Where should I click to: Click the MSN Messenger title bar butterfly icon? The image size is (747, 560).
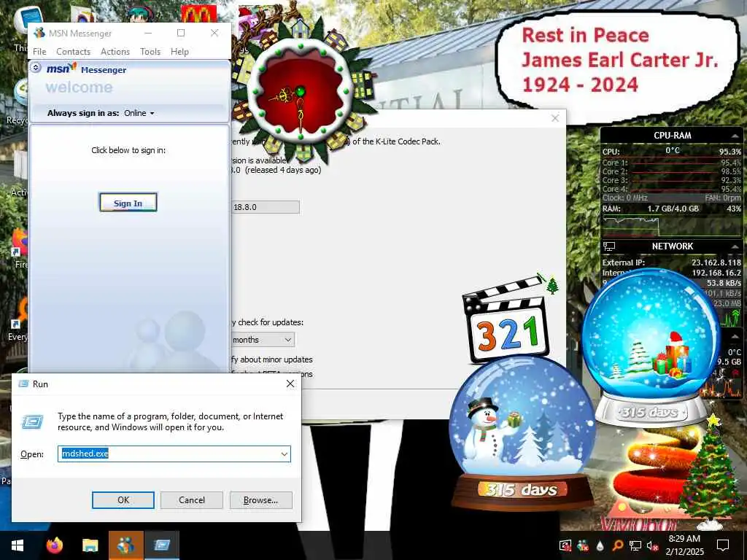(39, 33)
